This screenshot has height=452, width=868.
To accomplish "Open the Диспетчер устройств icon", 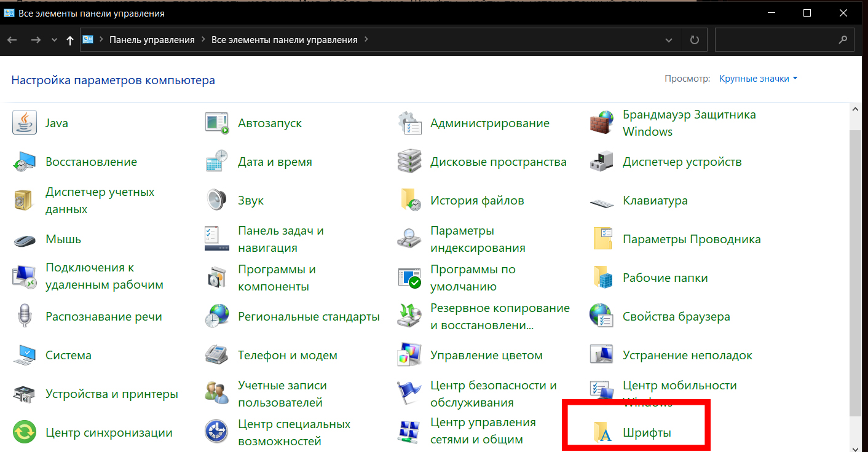I will pyautogui.click(x=602, y=162).
